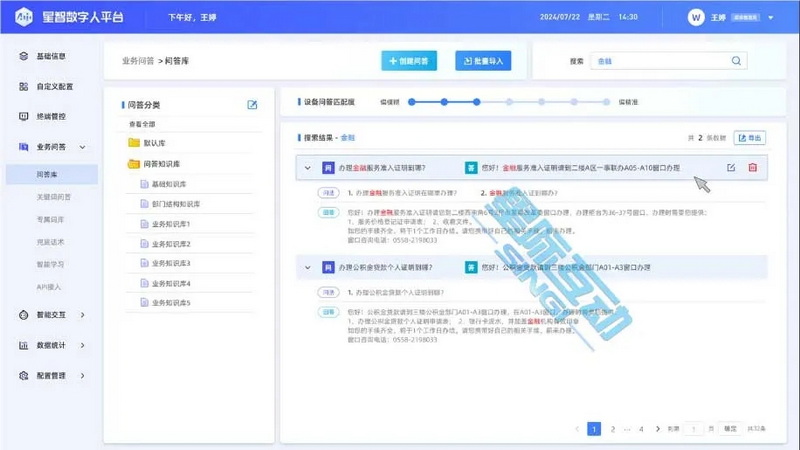Image resolution: width=800 pixels, height=450 pixels.
Task: Collapse the first Q&A result row chevron
Action: tap(307, 168)
